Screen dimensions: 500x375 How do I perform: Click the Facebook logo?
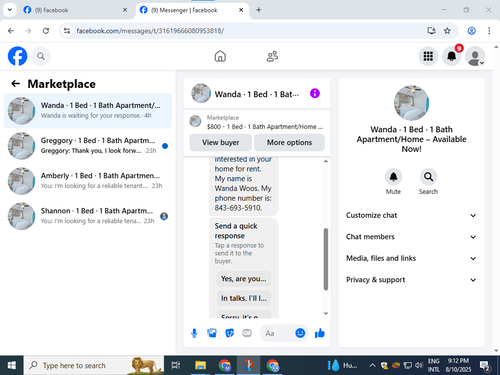point(17,56)
